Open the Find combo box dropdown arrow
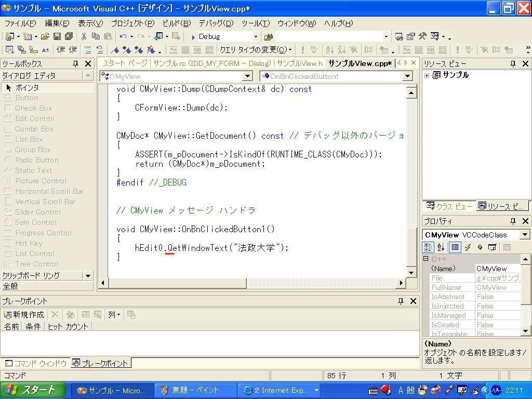The width and height of the screenshot is (532, 399). click(x=386, y=37)
